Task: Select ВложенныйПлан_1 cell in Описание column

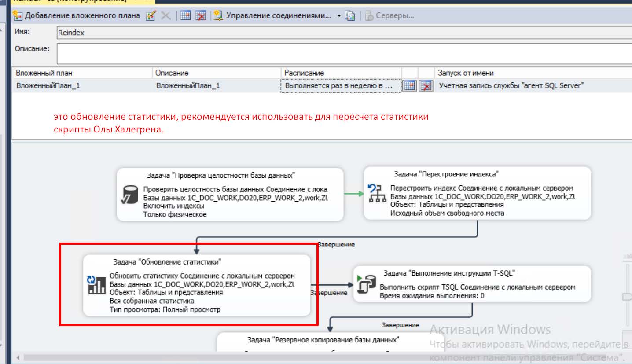Action: (217, 86)
